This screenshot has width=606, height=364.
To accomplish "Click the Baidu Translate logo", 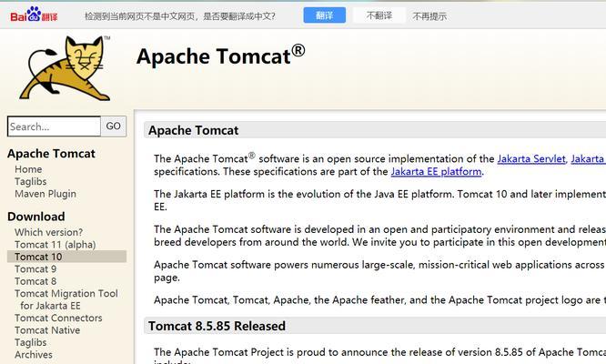I will (34, 15).
